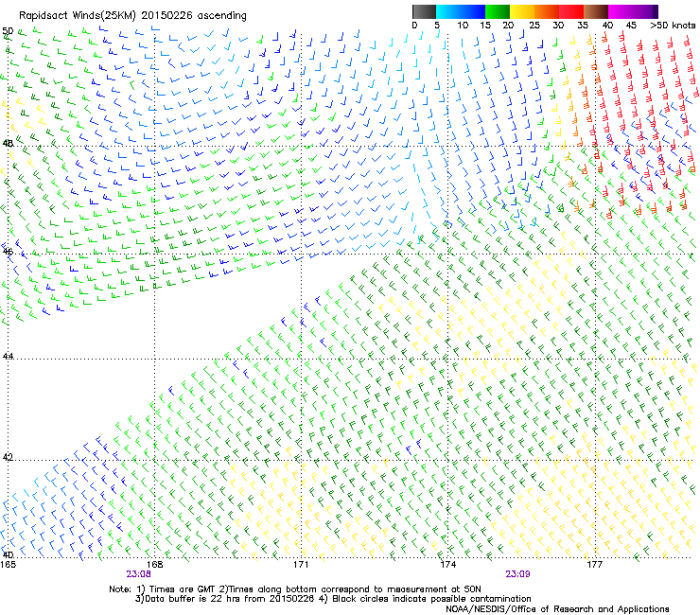Click the 'NOAA/NESDIS/Office of Research and Applications' credit
The image size is (700, 615).
(x=557, y=609)
